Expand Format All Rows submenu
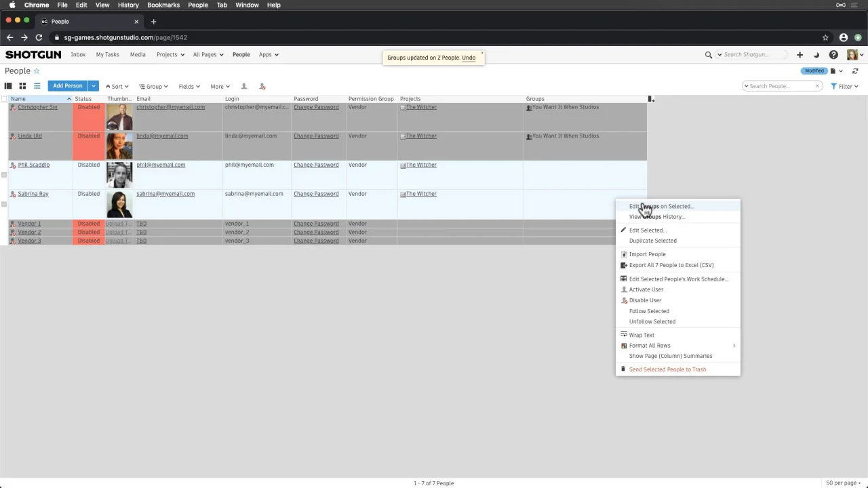 click(678, 346)
